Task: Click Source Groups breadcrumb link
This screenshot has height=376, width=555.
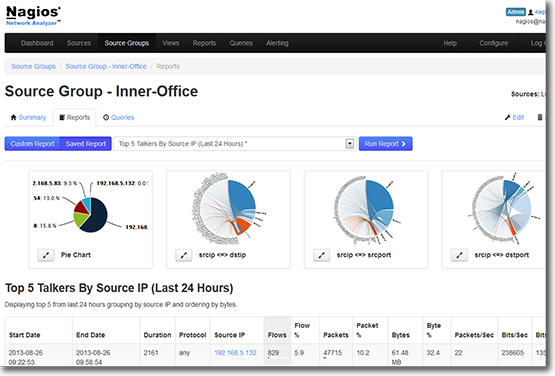Action: point(34,66)
